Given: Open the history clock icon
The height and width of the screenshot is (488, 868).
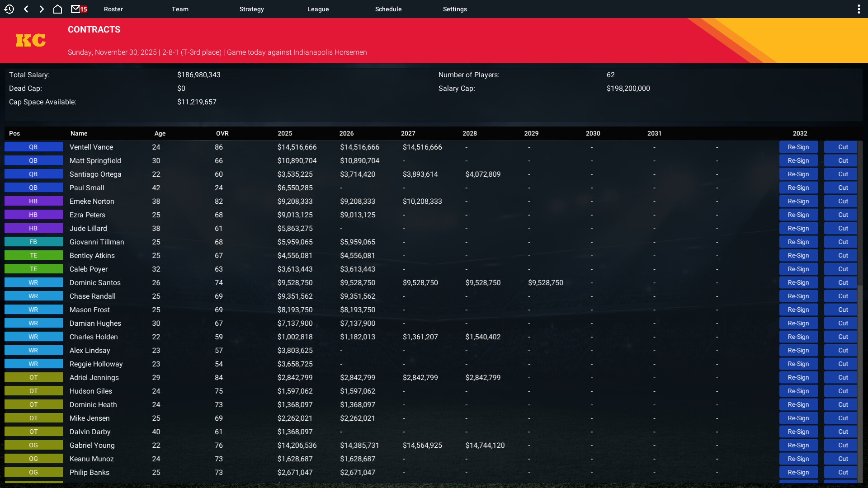Looking at the screenshot, I should 9,9.
